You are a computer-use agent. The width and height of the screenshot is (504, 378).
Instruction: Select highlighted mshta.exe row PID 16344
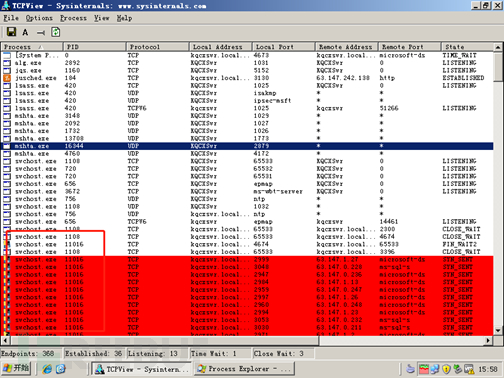(x=247, y=146)
